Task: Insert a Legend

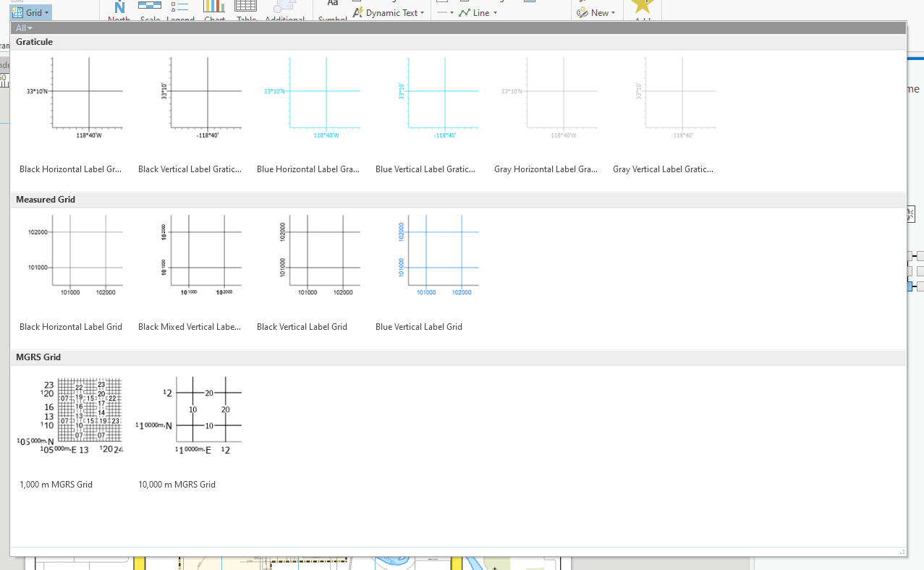Action: [x=180, y=9]
